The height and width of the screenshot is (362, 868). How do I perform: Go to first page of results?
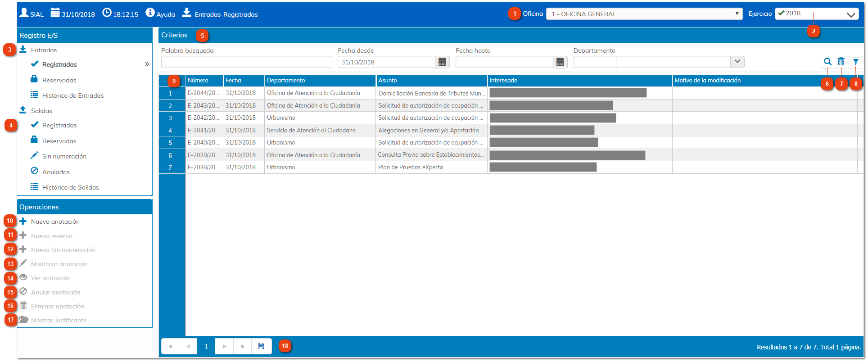[170, 346]
